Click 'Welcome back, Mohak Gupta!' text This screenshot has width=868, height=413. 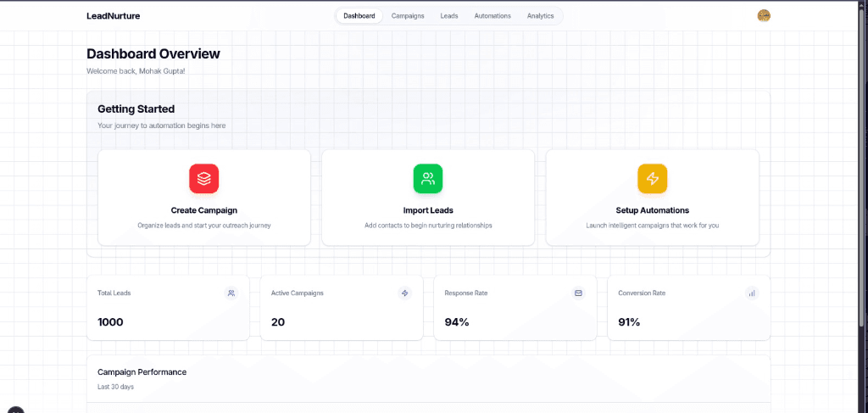pos(136,71)
